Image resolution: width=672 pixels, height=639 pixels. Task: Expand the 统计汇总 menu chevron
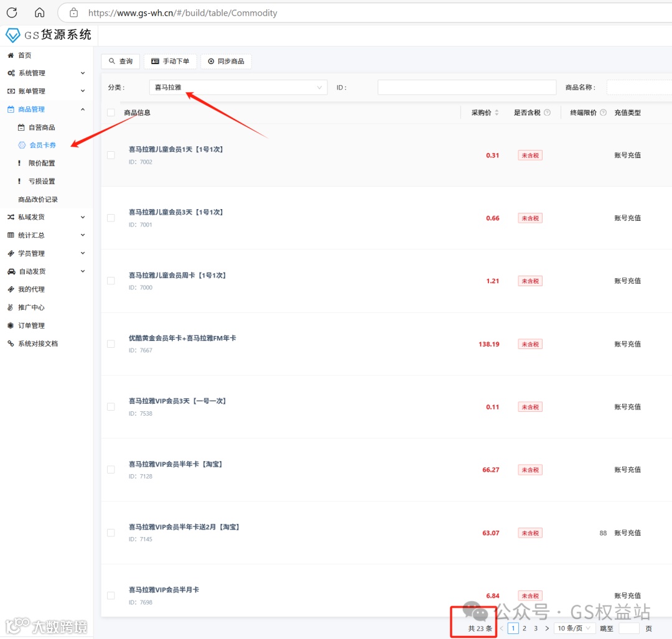(83, 235)
